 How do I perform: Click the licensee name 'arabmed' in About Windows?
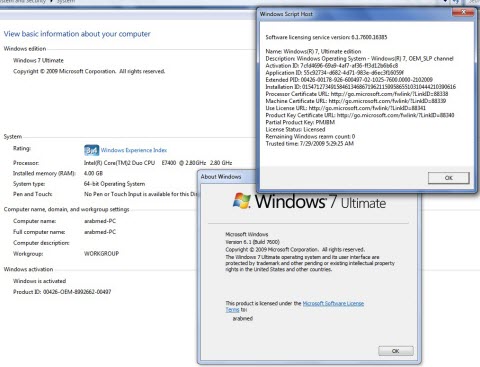pyautogui.click(x=243, y=318)
